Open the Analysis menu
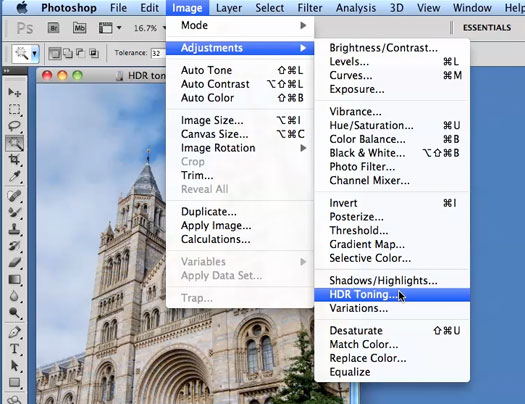 pyautogui.click(x=356, y=8)
